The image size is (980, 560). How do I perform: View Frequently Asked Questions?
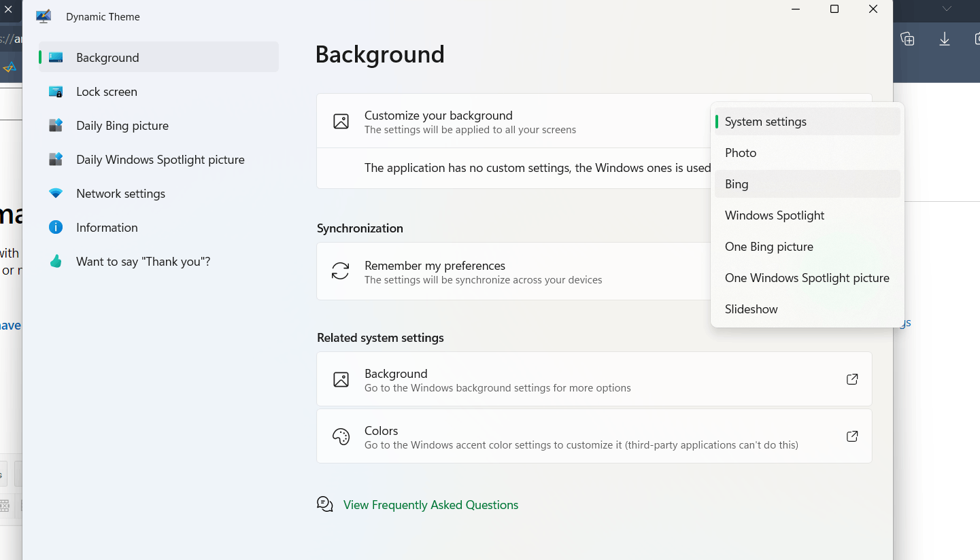point(430,504)
